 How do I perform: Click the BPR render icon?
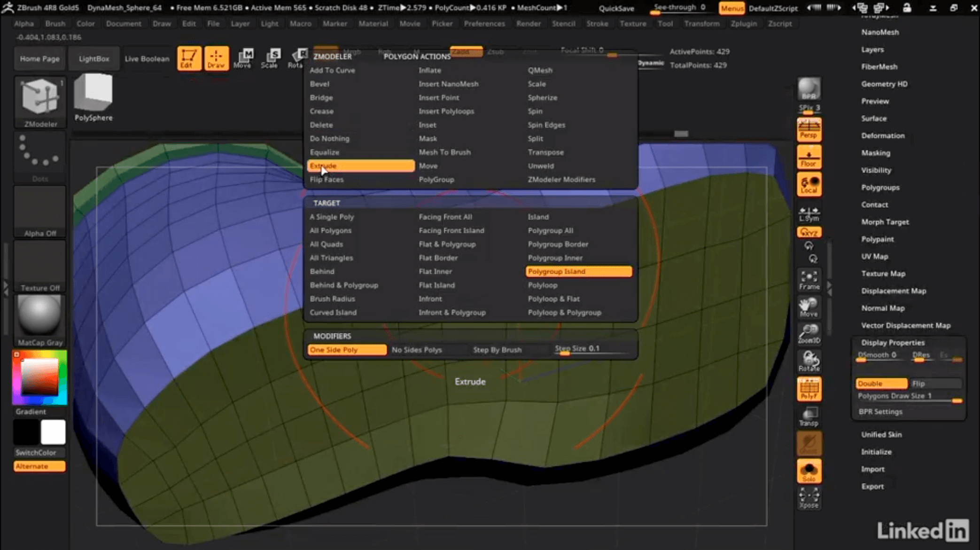click(x=809, y=89)
